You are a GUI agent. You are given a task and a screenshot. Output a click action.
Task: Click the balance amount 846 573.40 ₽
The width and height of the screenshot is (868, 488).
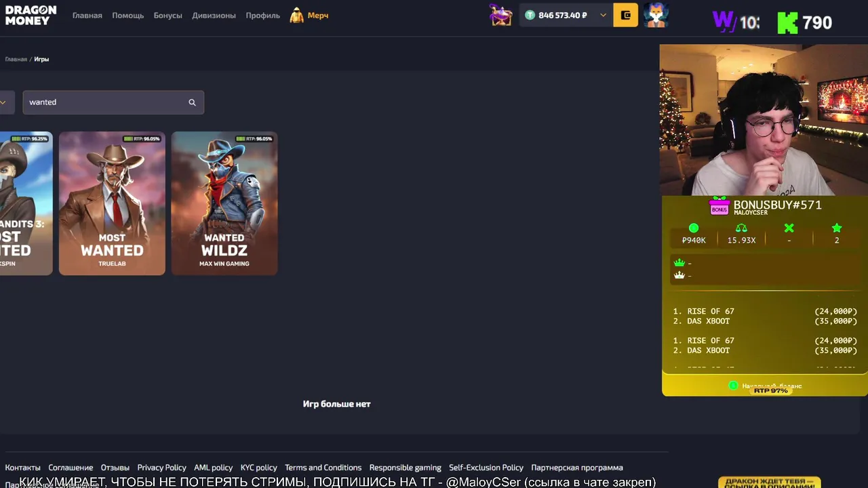pos(563,15)
